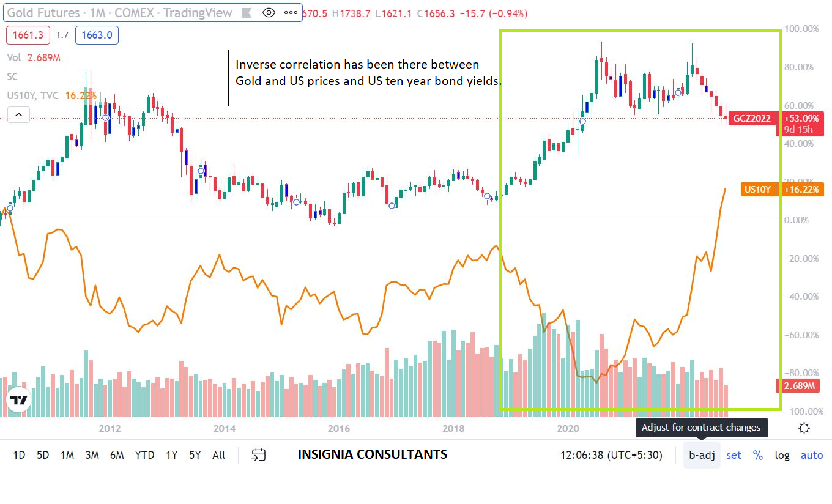
Task: Click the set session option
Action: pos(734,455)
